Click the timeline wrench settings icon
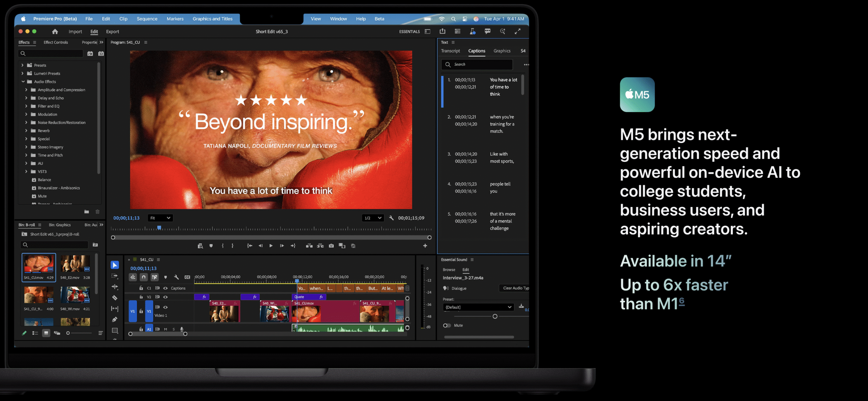 [x=176, y=277]
